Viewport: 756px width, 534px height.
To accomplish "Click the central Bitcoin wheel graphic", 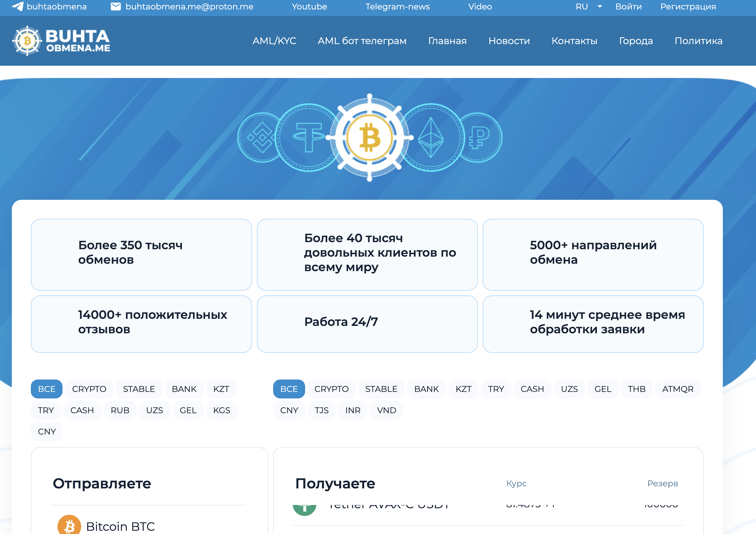I will click(x=369, y=138).
